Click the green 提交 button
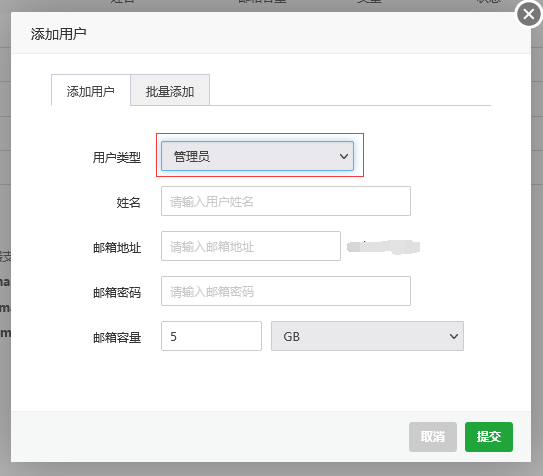The image size is (543, 476). [489, 437]
